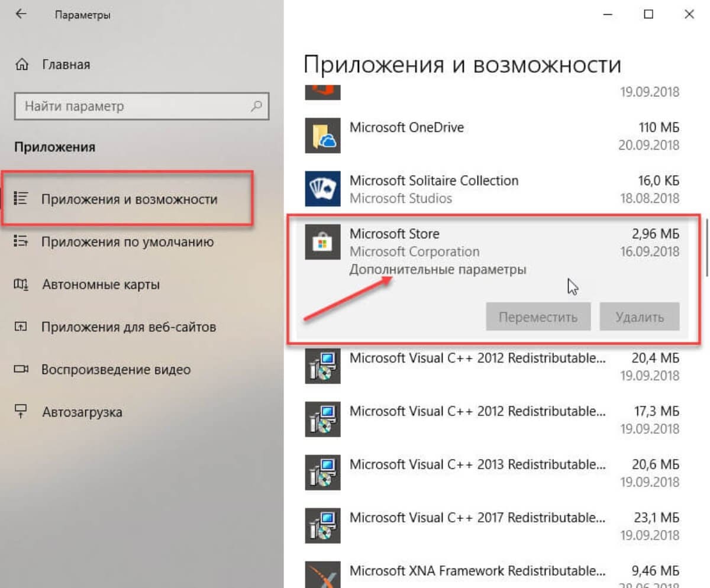Viewport: 710px width, 588px height.
Task: Click the 20.09.2018 OneDrive install date
Action: 649,145
